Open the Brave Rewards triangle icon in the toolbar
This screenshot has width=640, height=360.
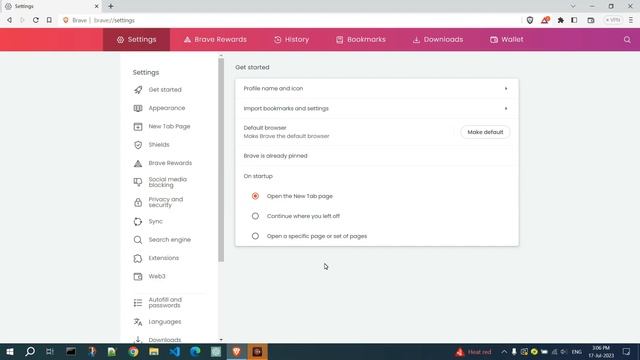[x=545, y=20]
